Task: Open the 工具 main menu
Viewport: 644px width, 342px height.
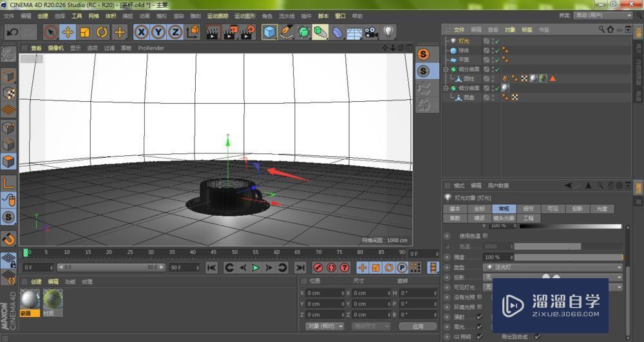Action: click(77, 16)
